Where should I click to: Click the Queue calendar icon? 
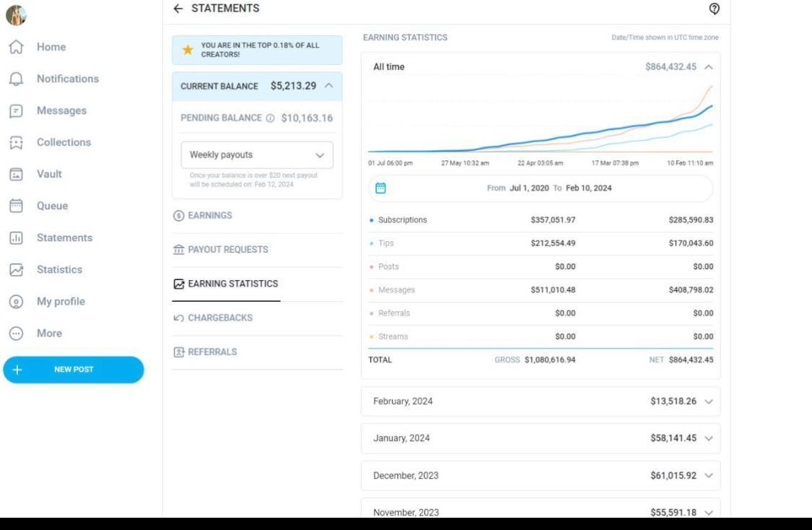16,206
